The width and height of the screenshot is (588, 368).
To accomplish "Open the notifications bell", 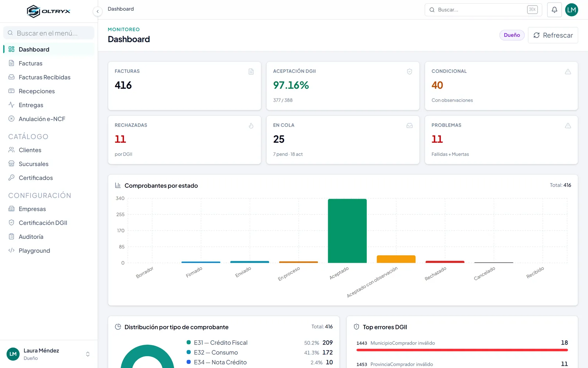I will coord(555,10).
